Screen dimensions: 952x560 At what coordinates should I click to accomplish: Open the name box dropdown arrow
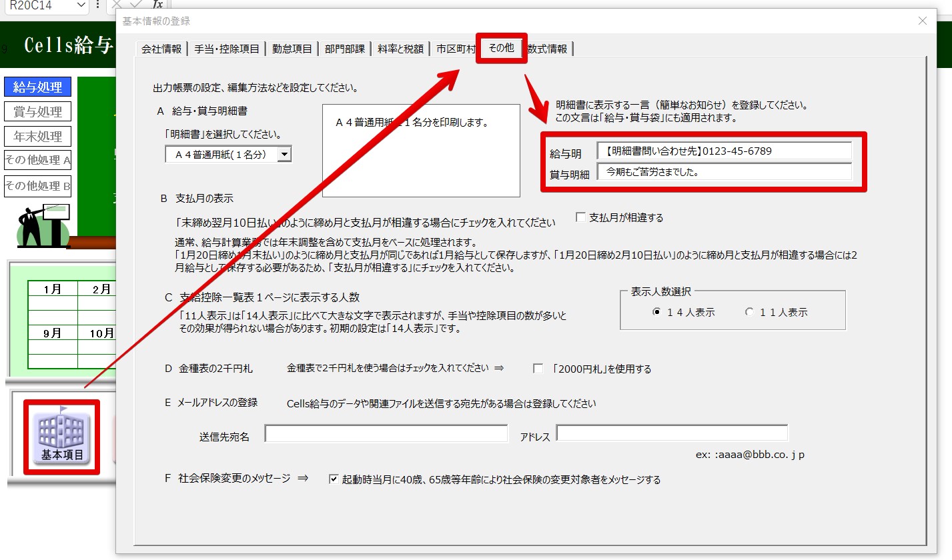(81, 5)
